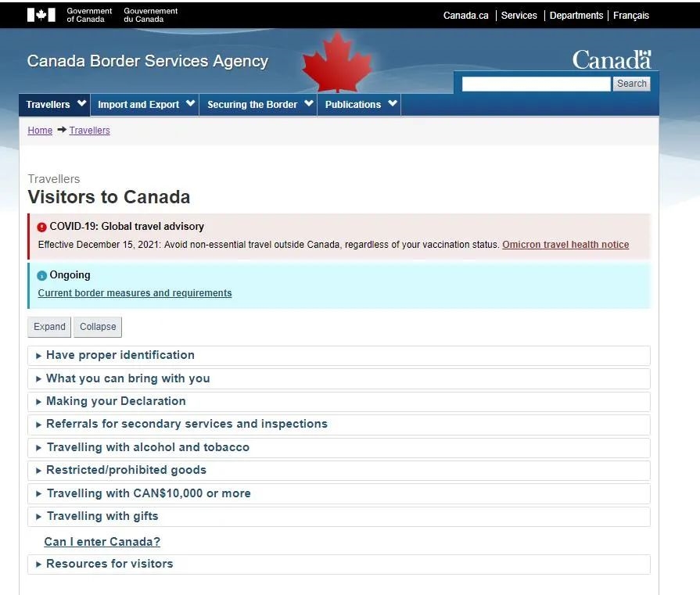Expand the Restricted/prohibited goods section

pyautogui.click(x=126, y=470)
